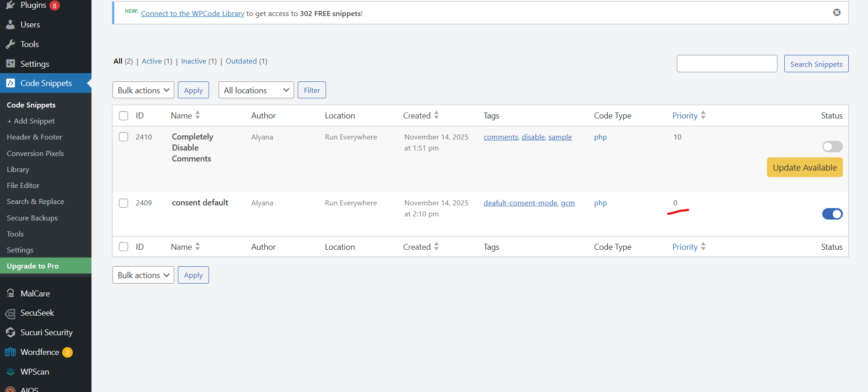
Task: Expand the All locations dropdown
Action: pos(256,90)
